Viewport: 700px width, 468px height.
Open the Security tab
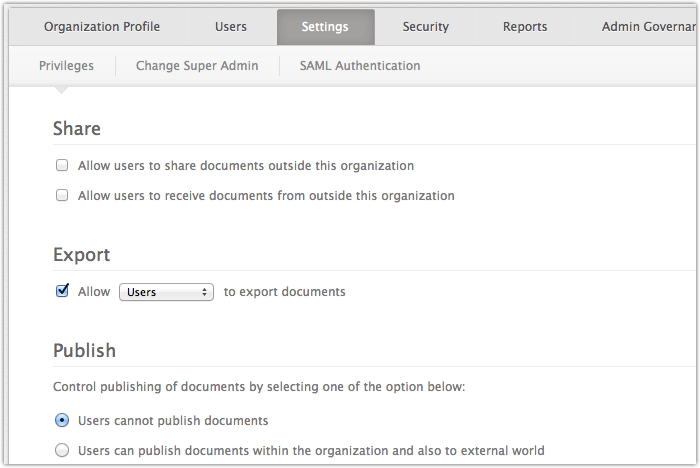tap(425, 27)
